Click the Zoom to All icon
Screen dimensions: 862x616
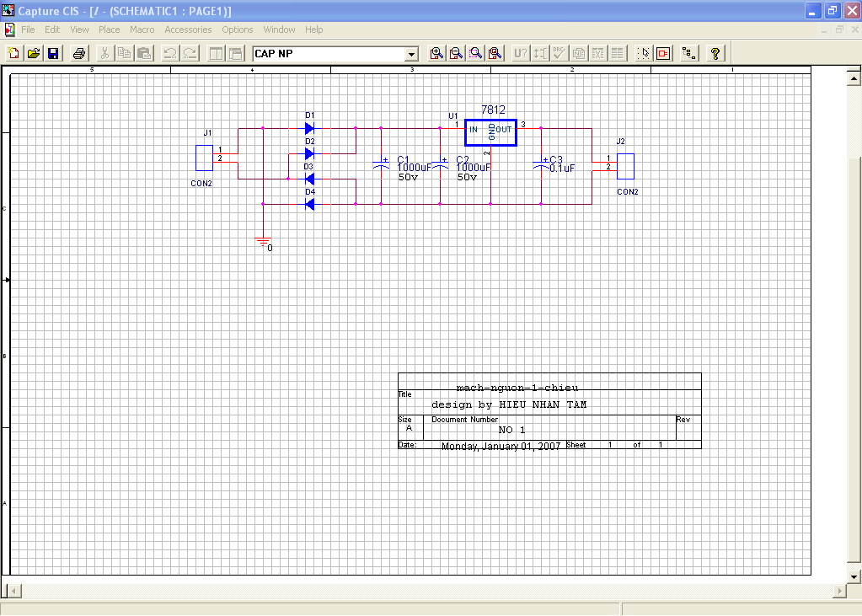click(495, 53)
